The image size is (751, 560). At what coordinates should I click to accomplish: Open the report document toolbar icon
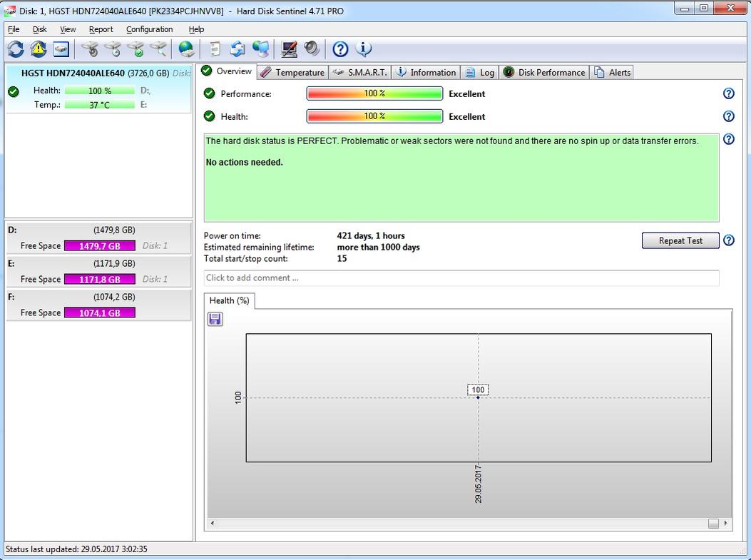215,49
